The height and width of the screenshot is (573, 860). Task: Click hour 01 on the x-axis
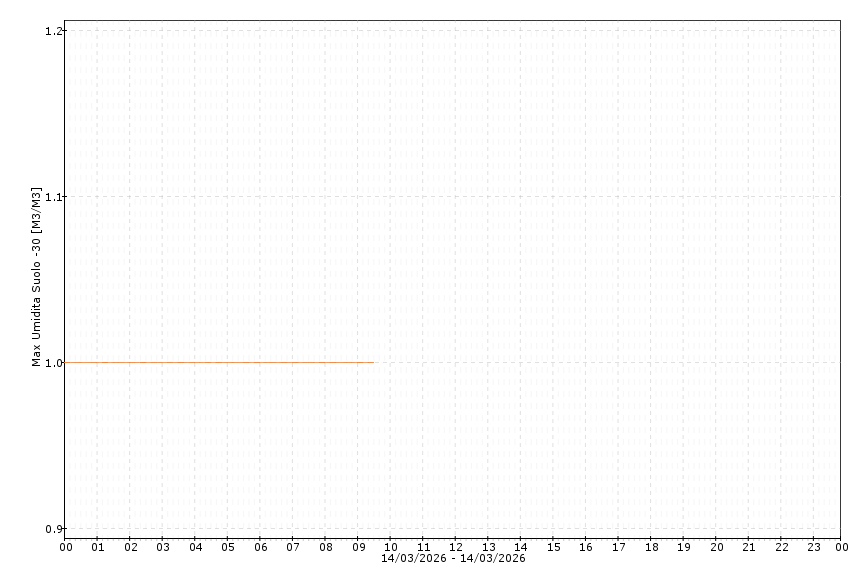click(98, 547)
